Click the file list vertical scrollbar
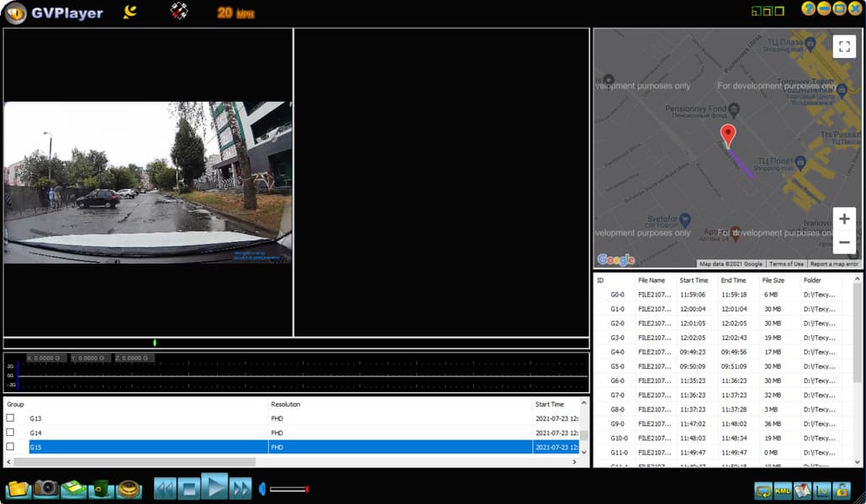The width and height of the screenshot is (866, 504). coord(857,331)
